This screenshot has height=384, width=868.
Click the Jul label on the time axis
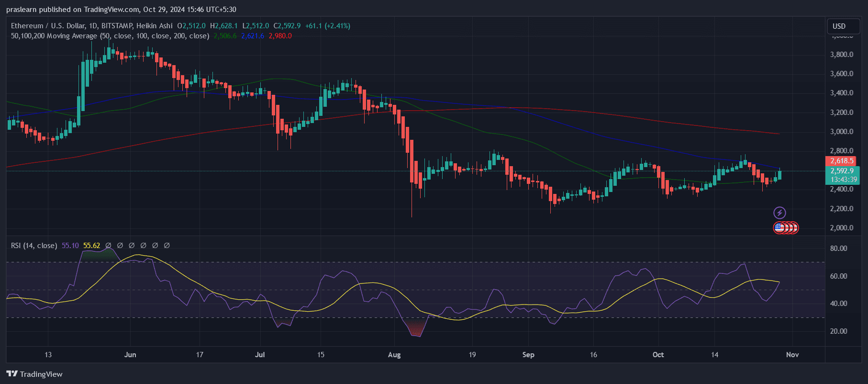click(x=260, y=355)
